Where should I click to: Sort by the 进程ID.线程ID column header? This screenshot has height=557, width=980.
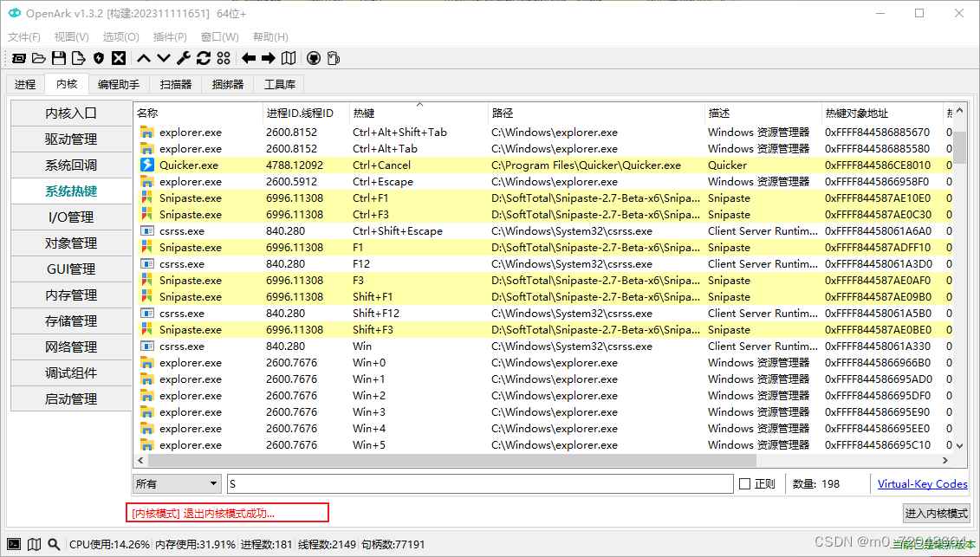[x=306, y=113]
